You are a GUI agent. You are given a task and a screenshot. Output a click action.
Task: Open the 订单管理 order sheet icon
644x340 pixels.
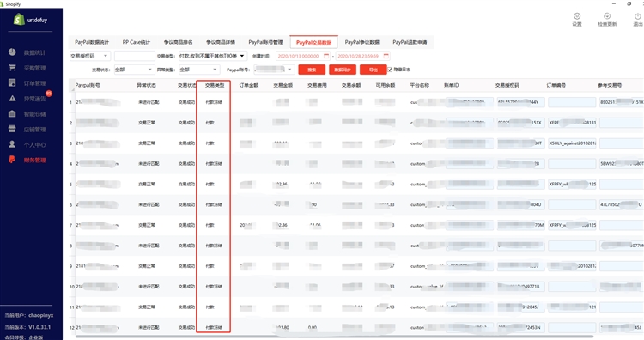click(x=12, y=82)
